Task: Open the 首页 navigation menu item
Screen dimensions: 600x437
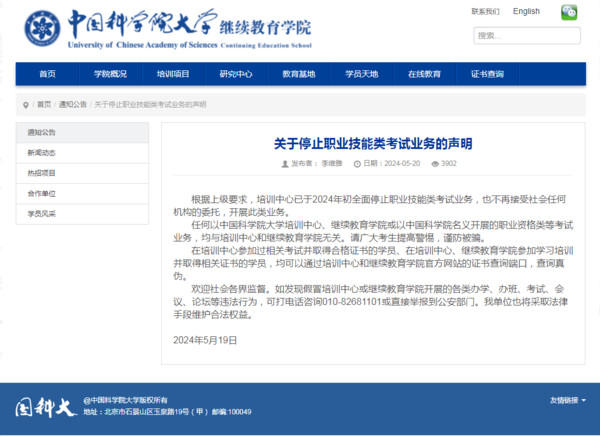Action: click(x=47, y=74)
